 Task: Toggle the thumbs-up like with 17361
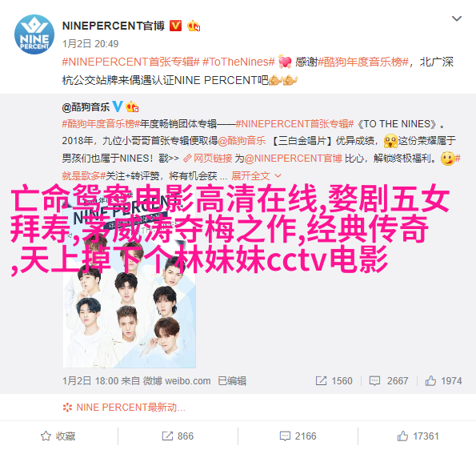point(418,436)
